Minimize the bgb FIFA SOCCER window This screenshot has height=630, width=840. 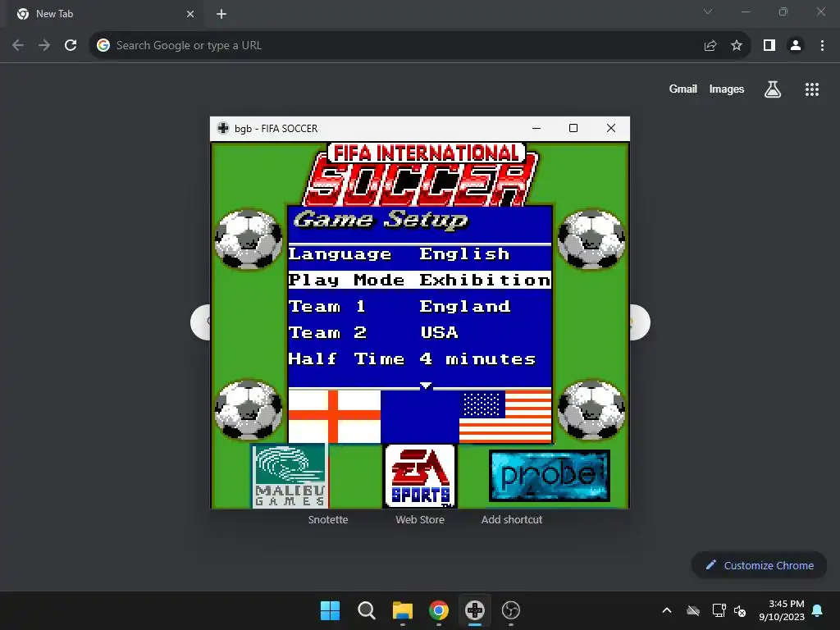point(536,128)
